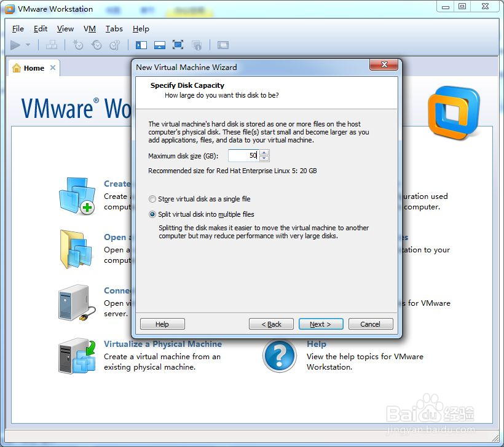Image resolution: width=504 pixels, height=447 pixels.
Task: Click the Help button in the wizard
Action: [x=162, y=324]
